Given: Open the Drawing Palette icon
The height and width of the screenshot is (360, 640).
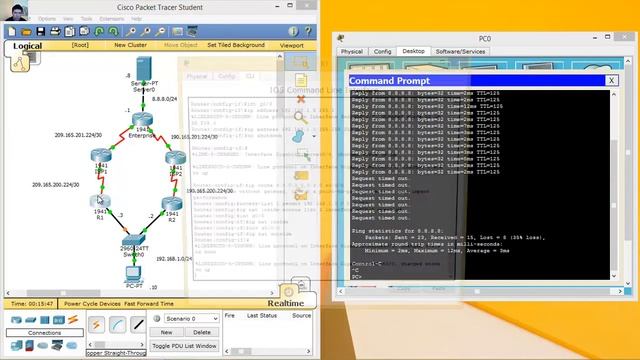Looking at the screenshot, I should pos(178,31).
